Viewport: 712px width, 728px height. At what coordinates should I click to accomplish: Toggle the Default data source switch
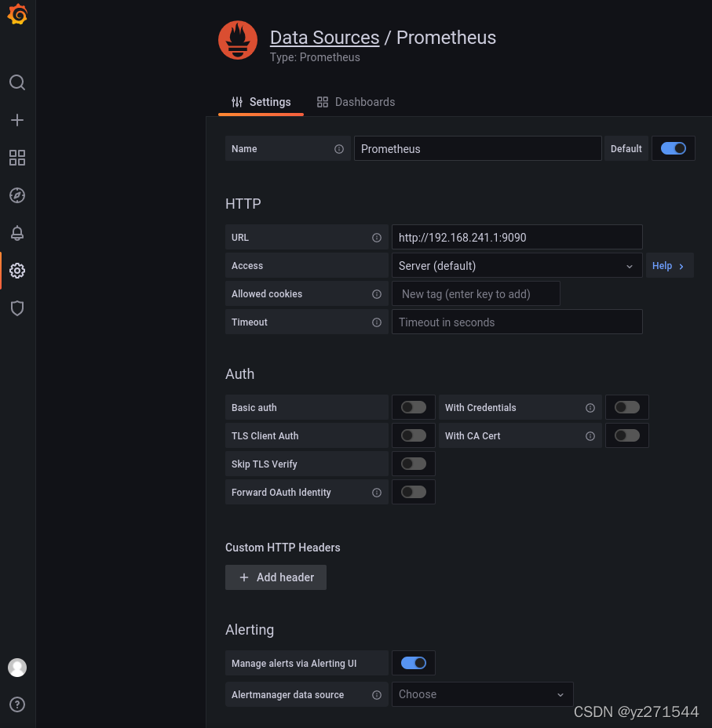673,148
